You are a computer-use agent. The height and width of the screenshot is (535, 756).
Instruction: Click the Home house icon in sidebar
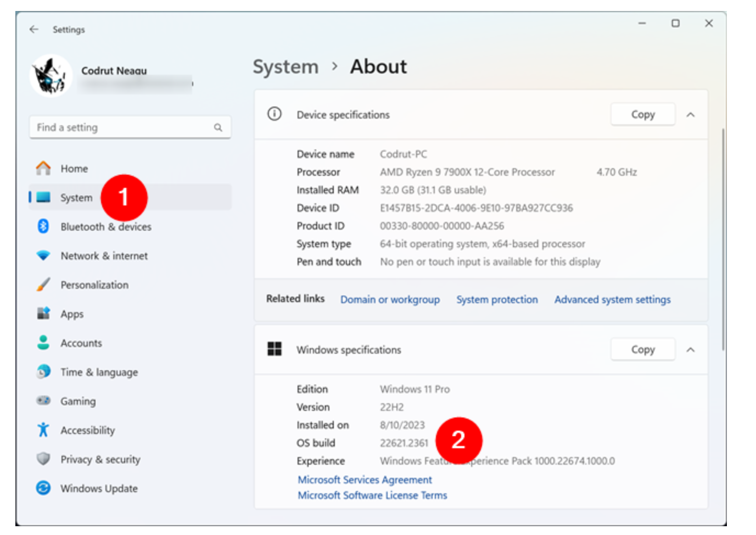pos(43,168)
